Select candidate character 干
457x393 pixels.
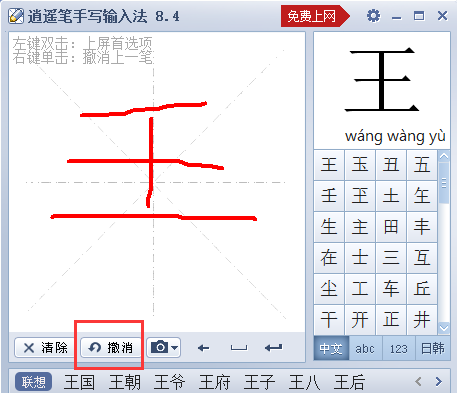(x=329, y=319)
